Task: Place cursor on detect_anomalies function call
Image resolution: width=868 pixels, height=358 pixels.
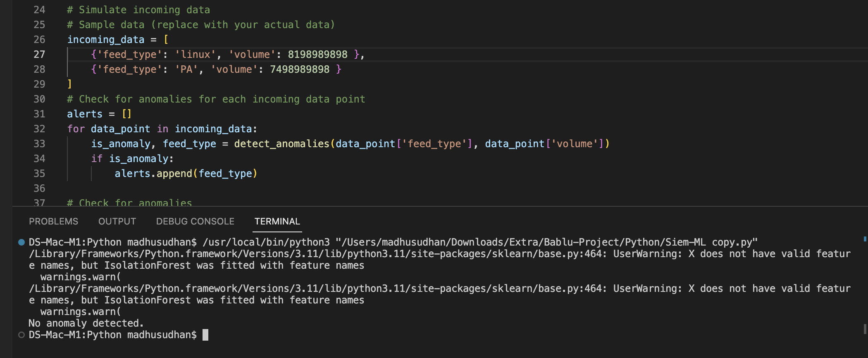Action: (x=281, y=144)
